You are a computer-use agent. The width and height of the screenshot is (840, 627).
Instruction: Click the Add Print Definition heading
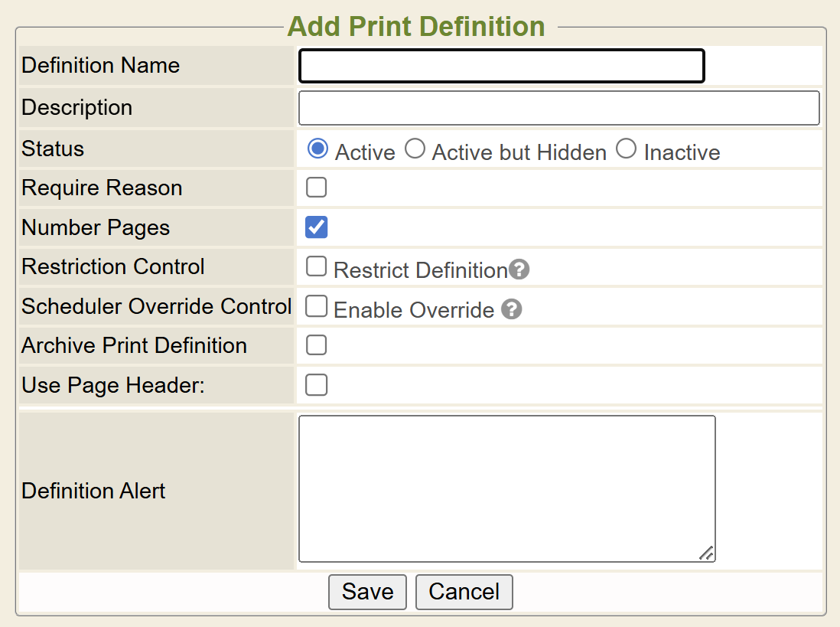click(416, 27)
